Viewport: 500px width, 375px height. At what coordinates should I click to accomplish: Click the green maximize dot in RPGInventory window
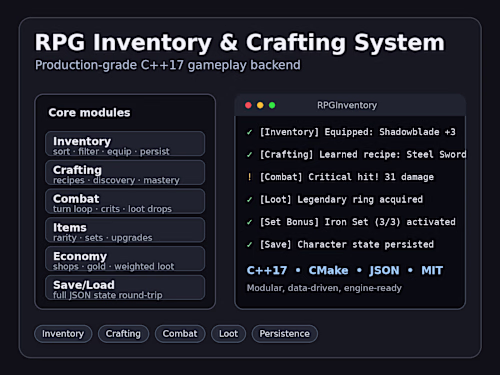point(272,105)
